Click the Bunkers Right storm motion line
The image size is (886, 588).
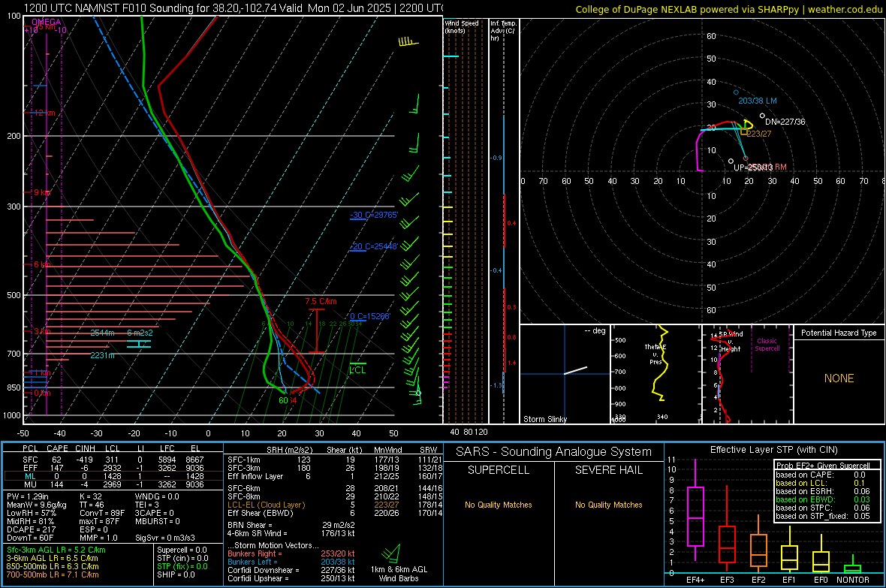291,553
